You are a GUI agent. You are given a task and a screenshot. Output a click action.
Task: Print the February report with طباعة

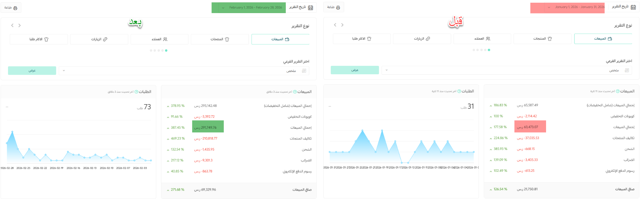pyautogui.click(x=11, y=8)
